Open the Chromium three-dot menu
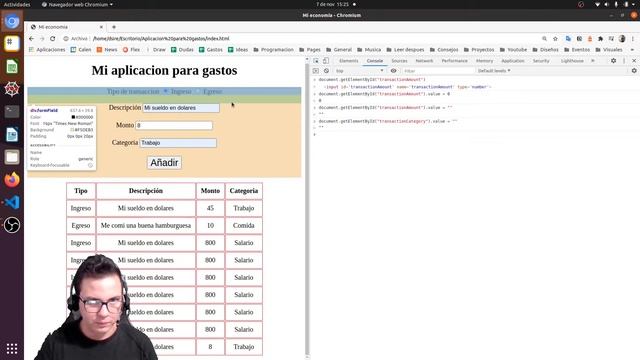 coord(633,38)
